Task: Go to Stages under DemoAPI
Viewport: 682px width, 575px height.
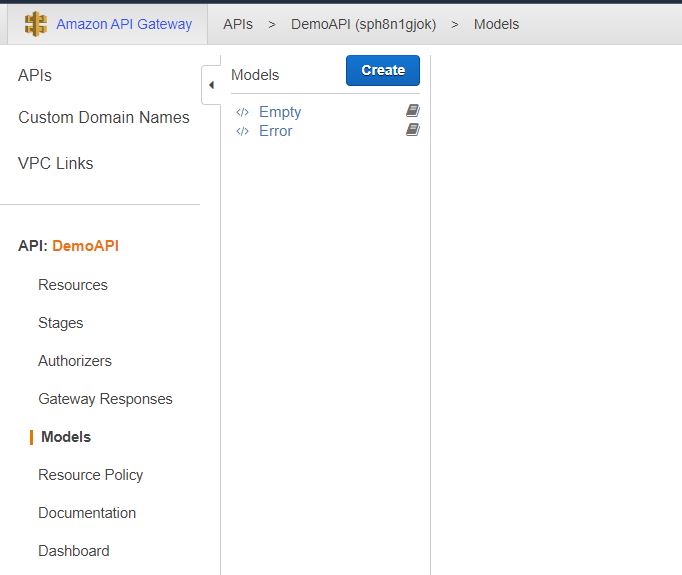Action: pyautogui.click(x=60, y=323)
